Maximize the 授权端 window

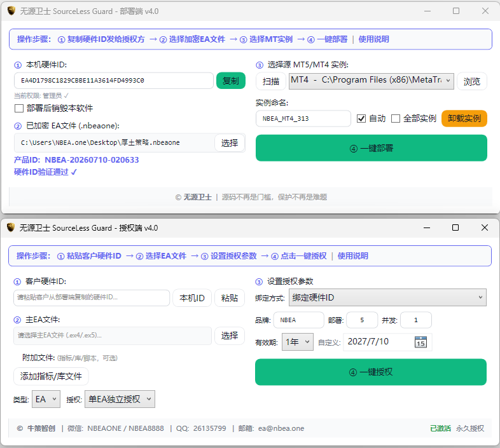(455, 227)
